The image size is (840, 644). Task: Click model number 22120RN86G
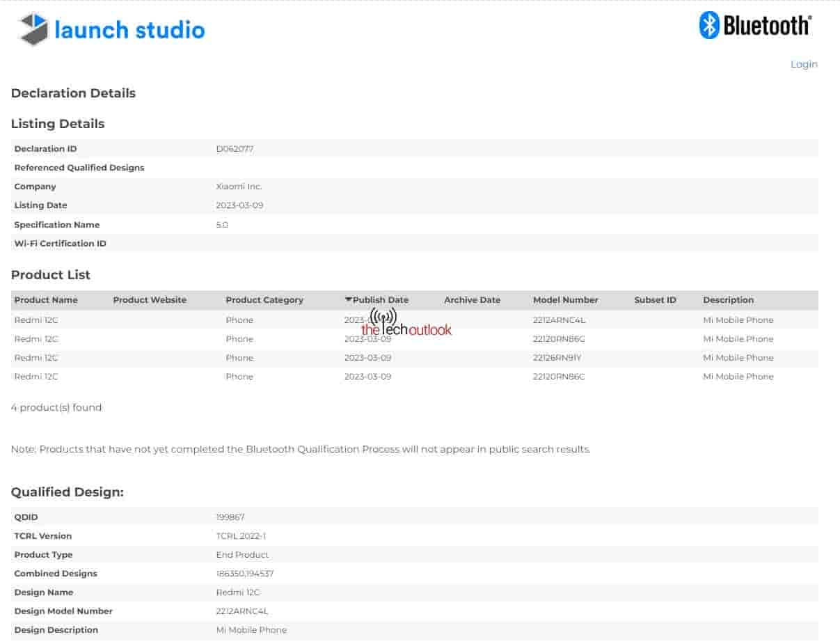559,339
